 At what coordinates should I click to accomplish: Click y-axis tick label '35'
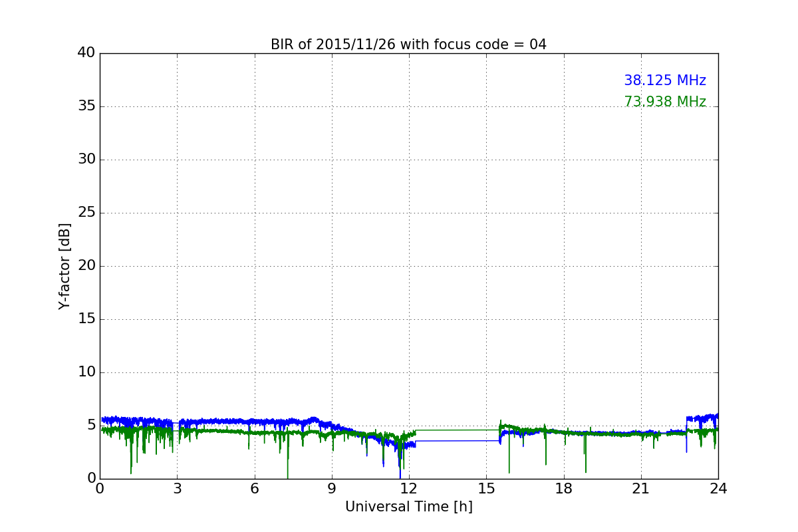click(x=86, y=106)
